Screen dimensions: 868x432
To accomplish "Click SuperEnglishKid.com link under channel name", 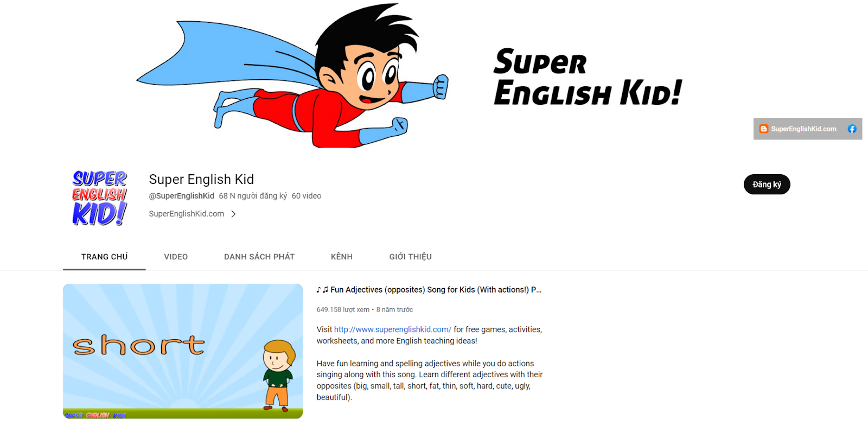I will [187, 214].
